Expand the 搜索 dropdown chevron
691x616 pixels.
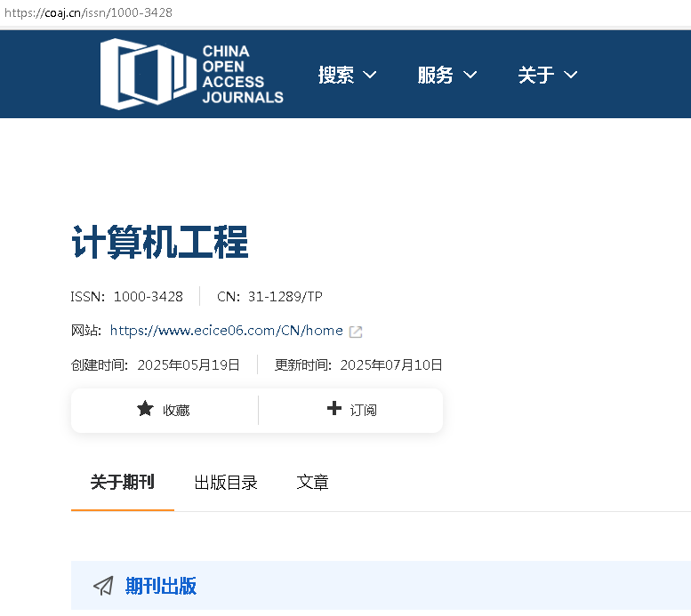pos(370,76)
